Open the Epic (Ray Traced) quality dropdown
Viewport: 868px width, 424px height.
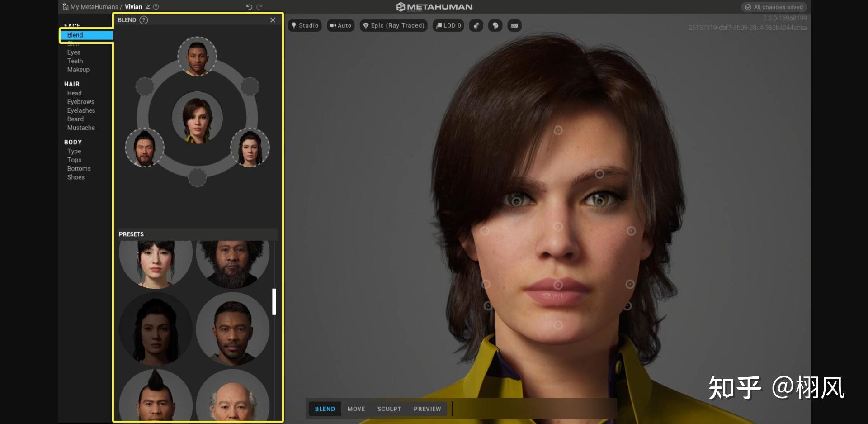pos(394,25)
